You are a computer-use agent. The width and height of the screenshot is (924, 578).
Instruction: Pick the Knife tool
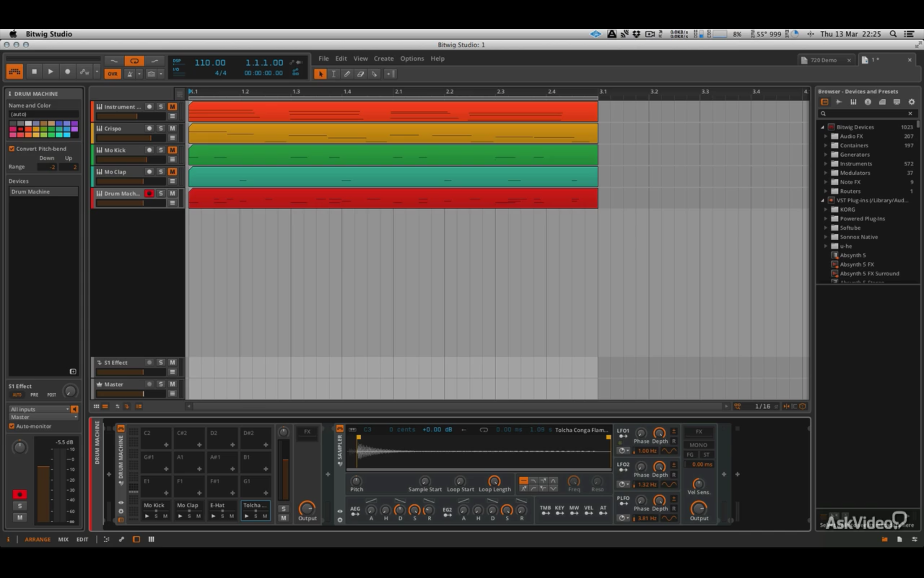click(374, 74)
